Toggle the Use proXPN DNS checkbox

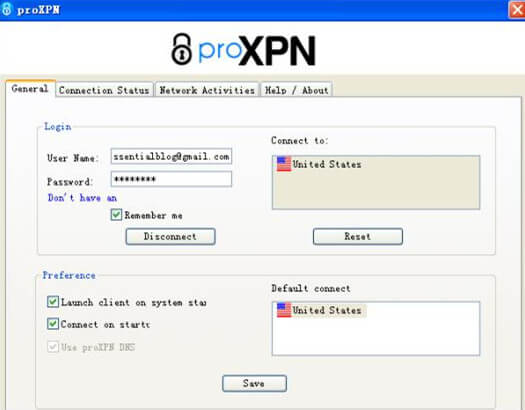tap(53, 346)
